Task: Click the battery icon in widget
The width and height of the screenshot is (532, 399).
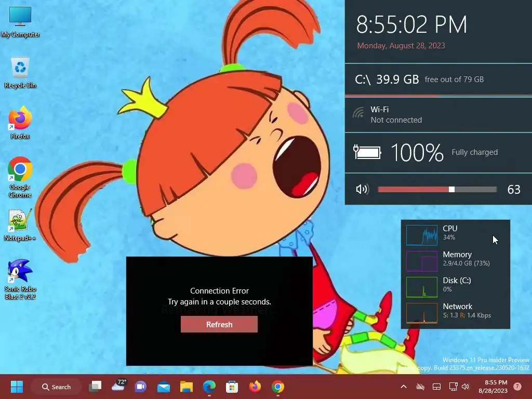Action: pos(367,152)
